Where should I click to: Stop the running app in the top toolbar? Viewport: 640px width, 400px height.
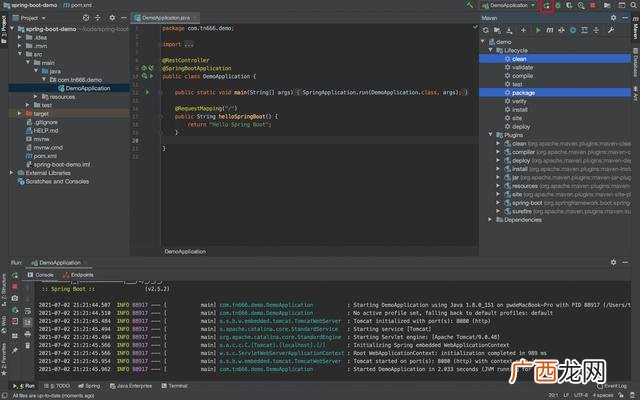593,5
